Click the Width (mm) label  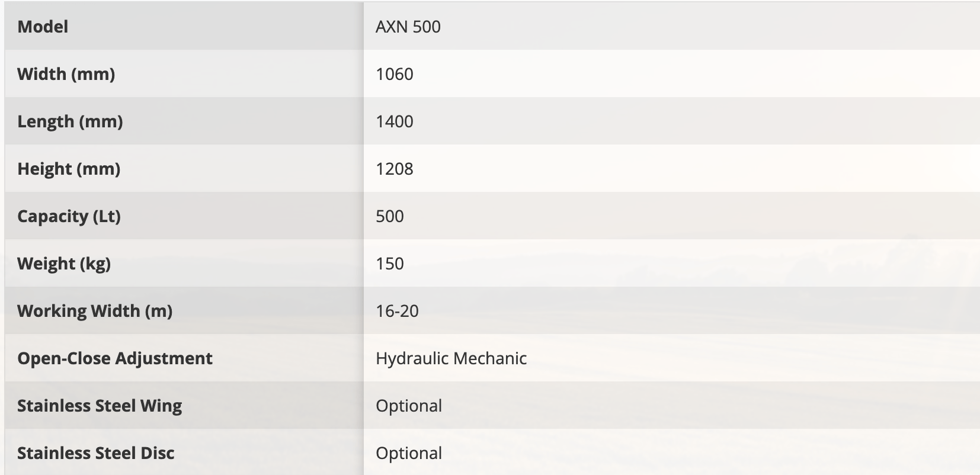(66, 74)
